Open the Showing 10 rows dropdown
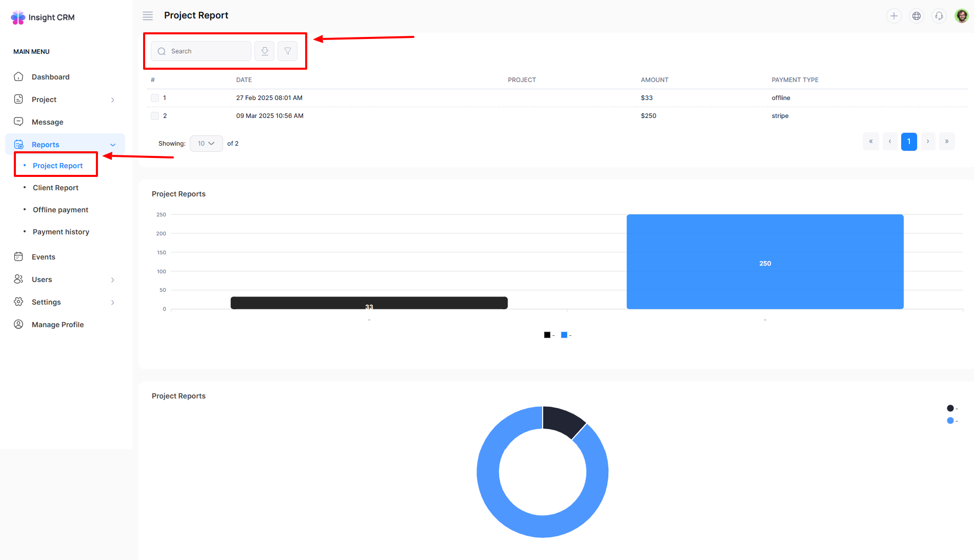The image size is (974, 560). 206,144
